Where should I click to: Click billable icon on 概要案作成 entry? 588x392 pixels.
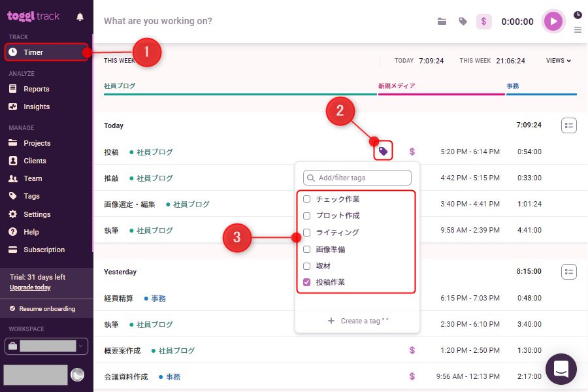(x=412, y=350)
